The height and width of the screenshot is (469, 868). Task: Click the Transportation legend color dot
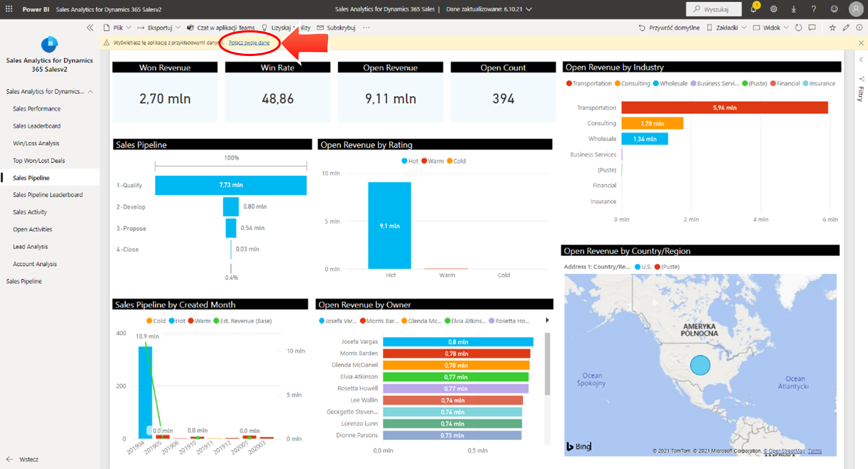click(569, 83)
